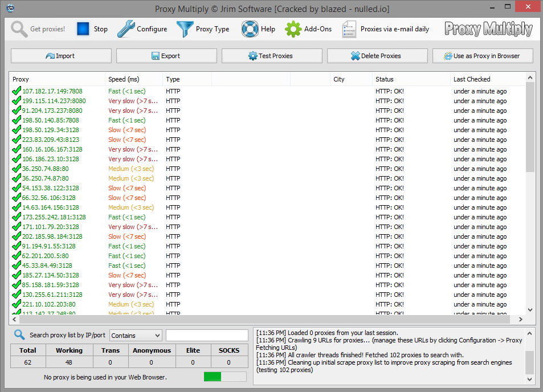Click the green checkmark for 185.27.134.50:3128
This screenshot has height=392, width=543.
pyautogui.click(x=17, y=275)
